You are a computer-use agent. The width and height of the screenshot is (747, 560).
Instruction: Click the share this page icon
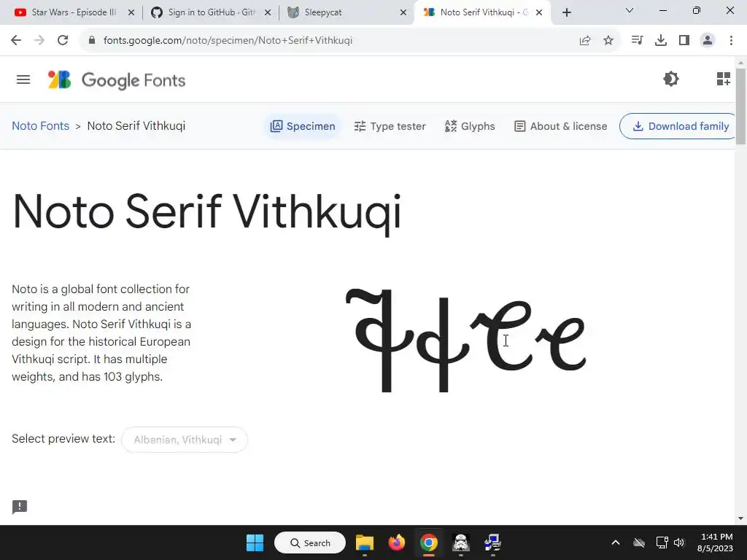point(585,41)
